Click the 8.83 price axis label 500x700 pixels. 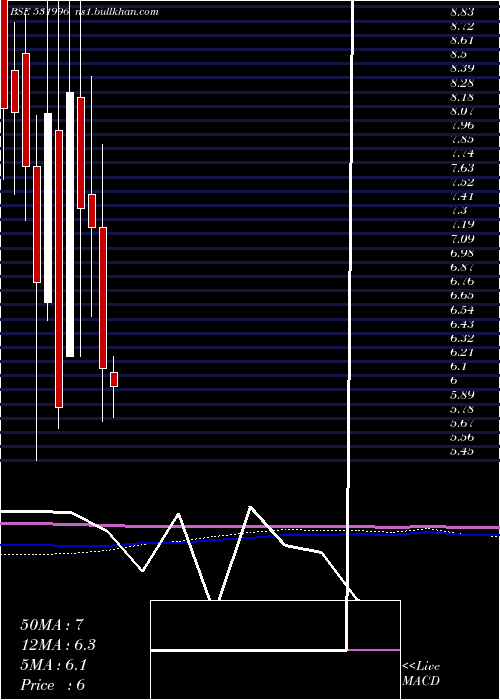(462, 12)
